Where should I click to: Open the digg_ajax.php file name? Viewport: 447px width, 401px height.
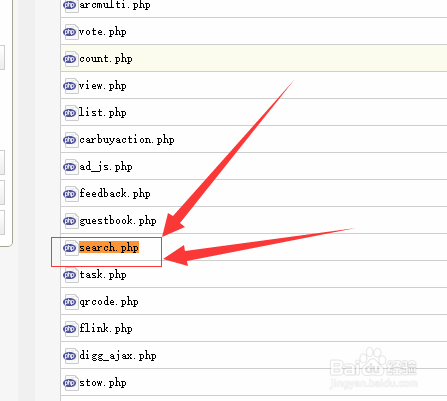pos(118,356)
